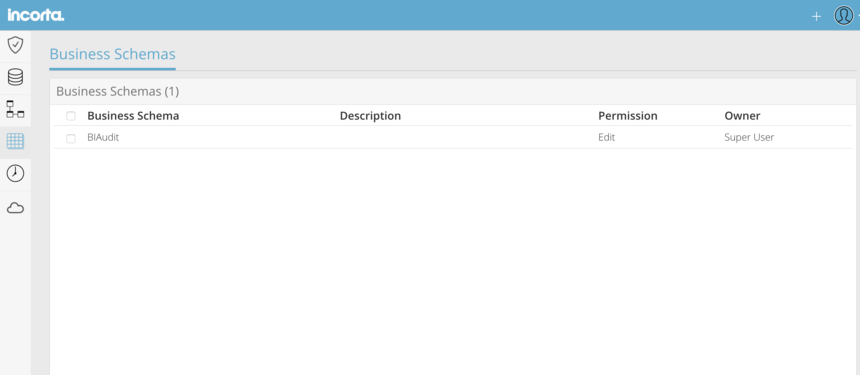Click the plus add icon in header

coord(816,16)
